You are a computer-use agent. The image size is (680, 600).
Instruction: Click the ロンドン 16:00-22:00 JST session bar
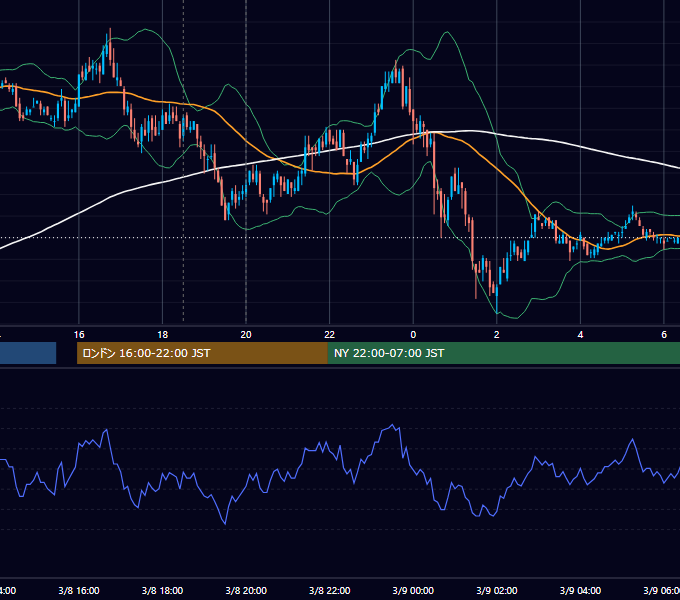tap(202, 353)
